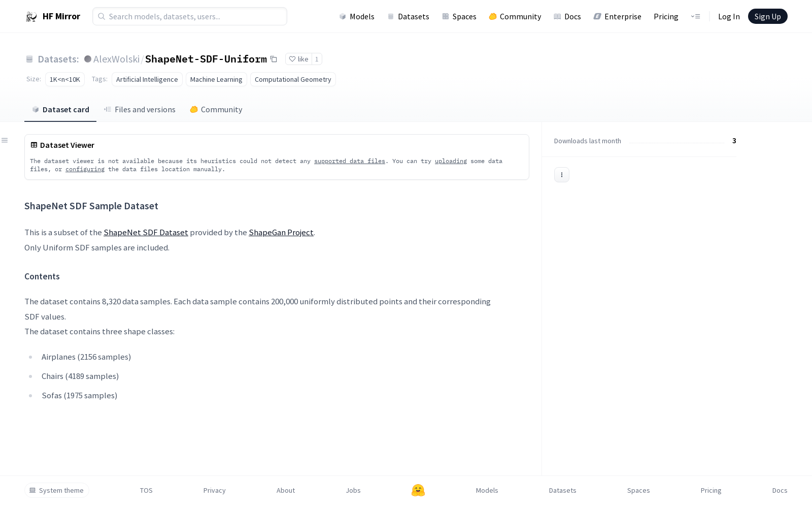Open the navigation overflow menu icon
The width and height of the screenshot is (812, 508).
[695, 16]
